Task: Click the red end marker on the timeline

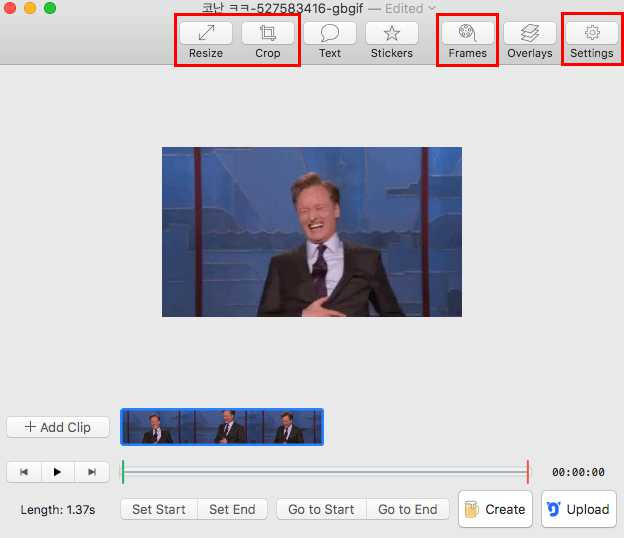Action: pos(528,472)
